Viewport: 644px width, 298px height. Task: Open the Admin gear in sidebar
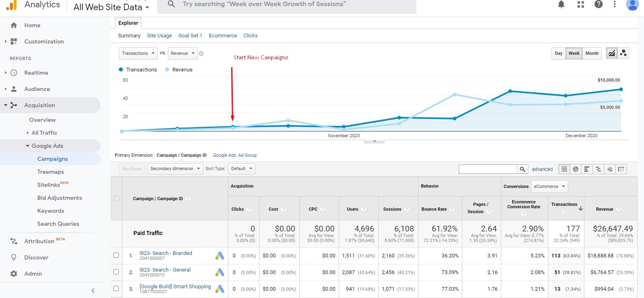pos(14,274)
